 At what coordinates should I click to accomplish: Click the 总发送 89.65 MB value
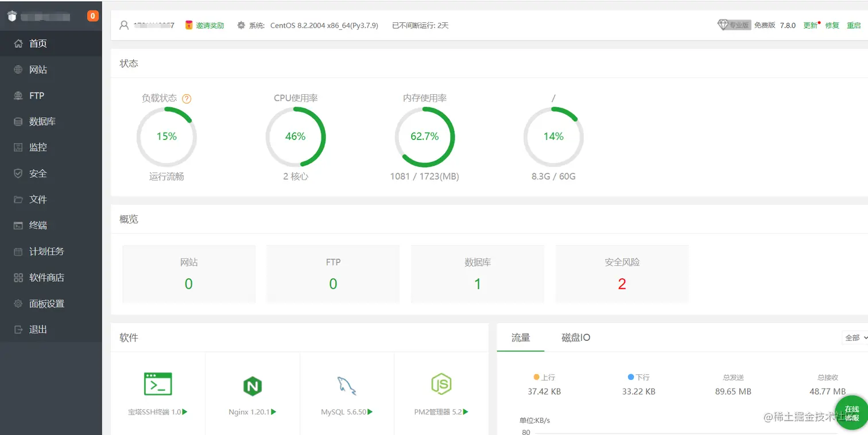[733, 391]
